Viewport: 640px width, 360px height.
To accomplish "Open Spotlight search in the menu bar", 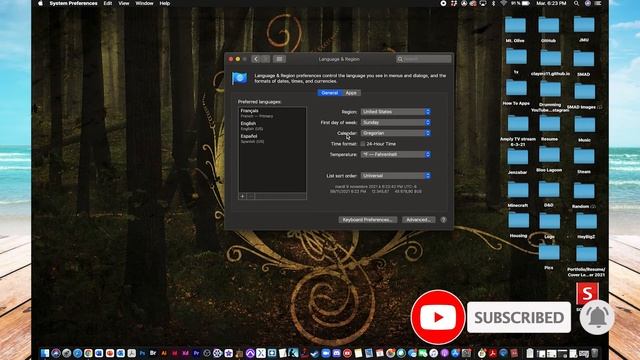I will (576, 3).
